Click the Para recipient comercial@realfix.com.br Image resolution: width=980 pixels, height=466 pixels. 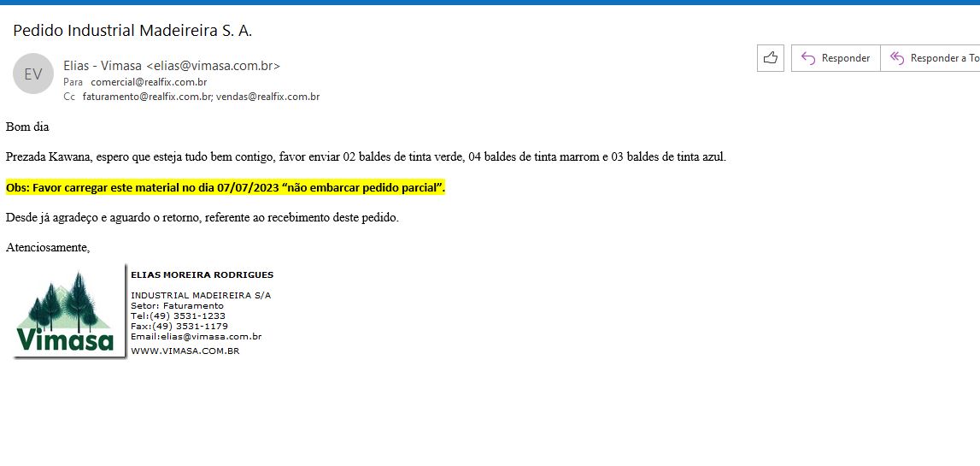[149, 82]
